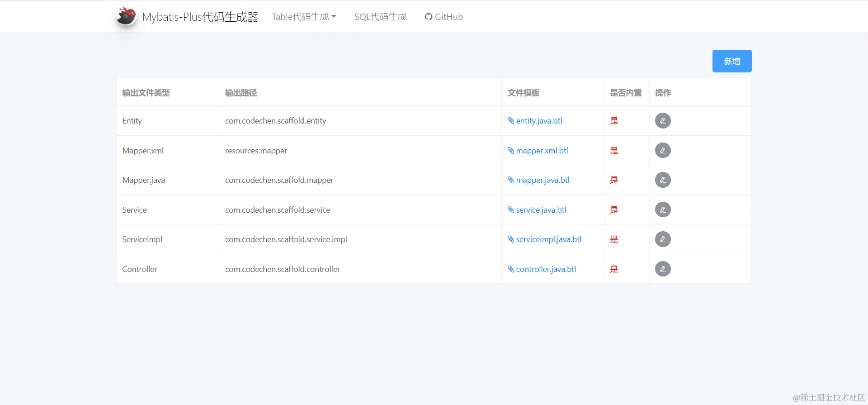Viewport: 868px width, 405px height.
Task: Click path resources:mapper
Action: pos(256,151)
